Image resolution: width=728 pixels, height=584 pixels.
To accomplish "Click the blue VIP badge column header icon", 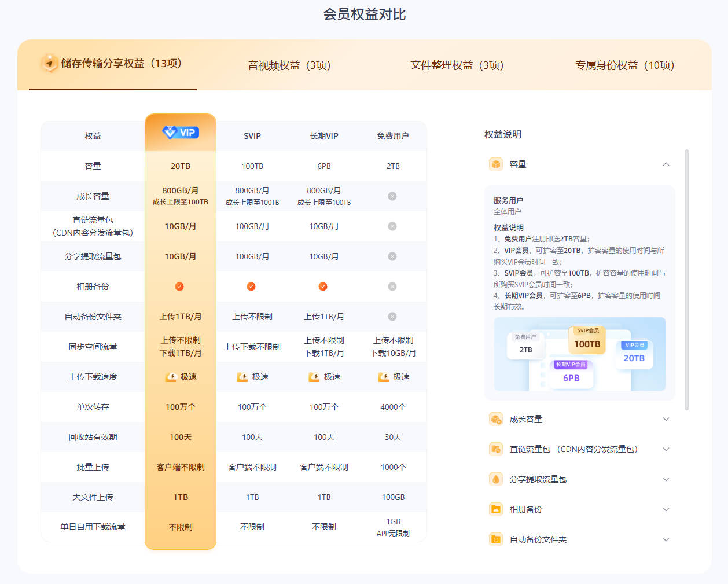I will tap(181, 133).
